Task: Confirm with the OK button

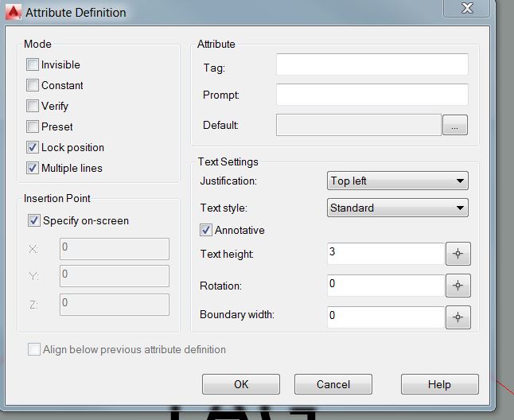Action: coord(241,384)
